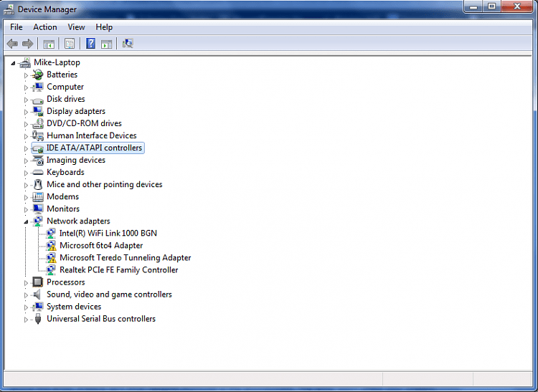Click the Display adapters category icon
Screen dimensions: 538x392
coord(38,111)
